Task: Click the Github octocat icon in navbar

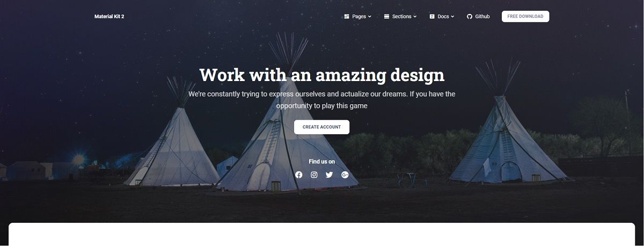Action: [x=470, y=17]
